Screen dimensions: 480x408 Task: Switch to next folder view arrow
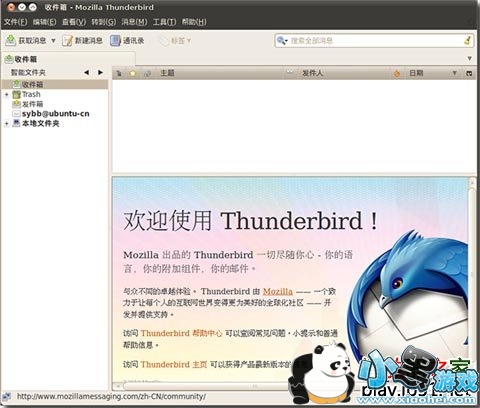pyautogui.click(x=100, y=72)
